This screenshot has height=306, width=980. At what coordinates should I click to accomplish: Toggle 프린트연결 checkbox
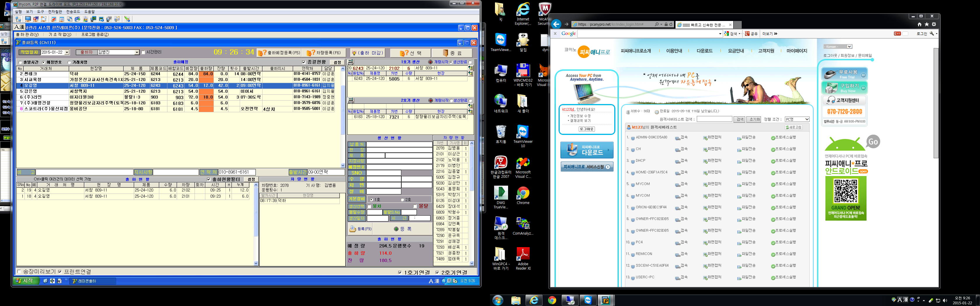tap(60, 271)
